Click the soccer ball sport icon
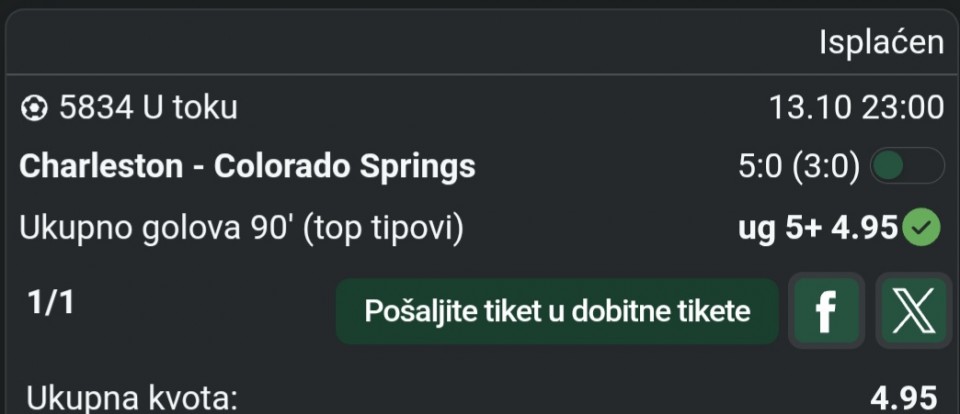Screen dimensions: 960x414 pyautogui.click(x=33, y=107)
